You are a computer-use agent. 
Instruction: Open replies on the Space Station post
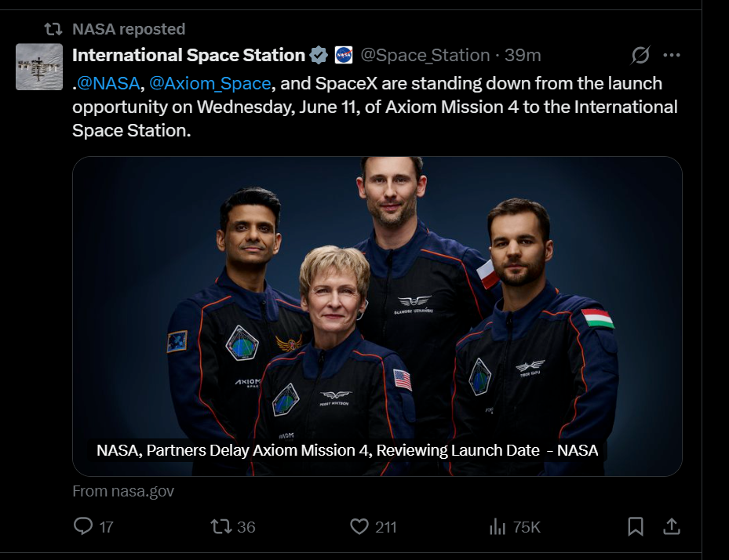[83, 527]
